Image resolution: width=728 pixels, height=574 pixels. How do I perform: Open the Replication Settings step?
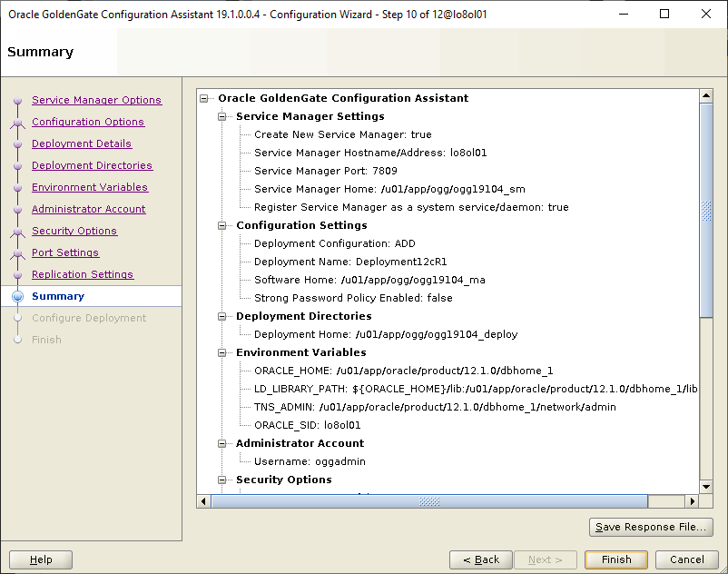pos(83,274)
